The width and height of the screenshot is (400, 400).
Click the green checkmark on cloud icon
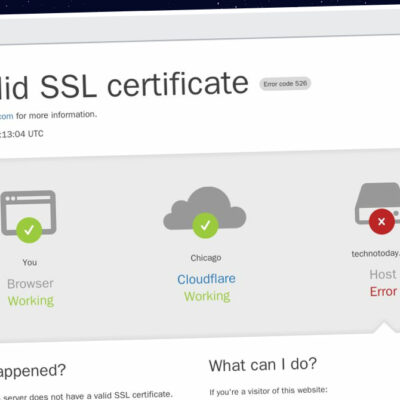pyautogui.click(x=205, y=226)
